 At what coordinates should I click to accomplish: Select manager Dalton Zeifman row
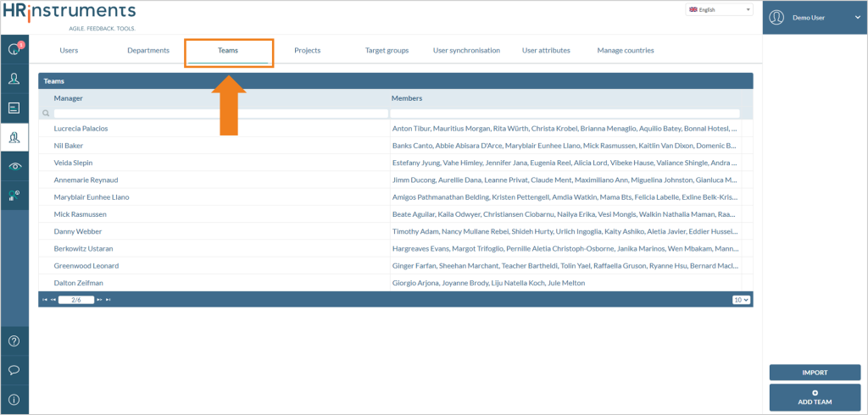pos(78,283)
